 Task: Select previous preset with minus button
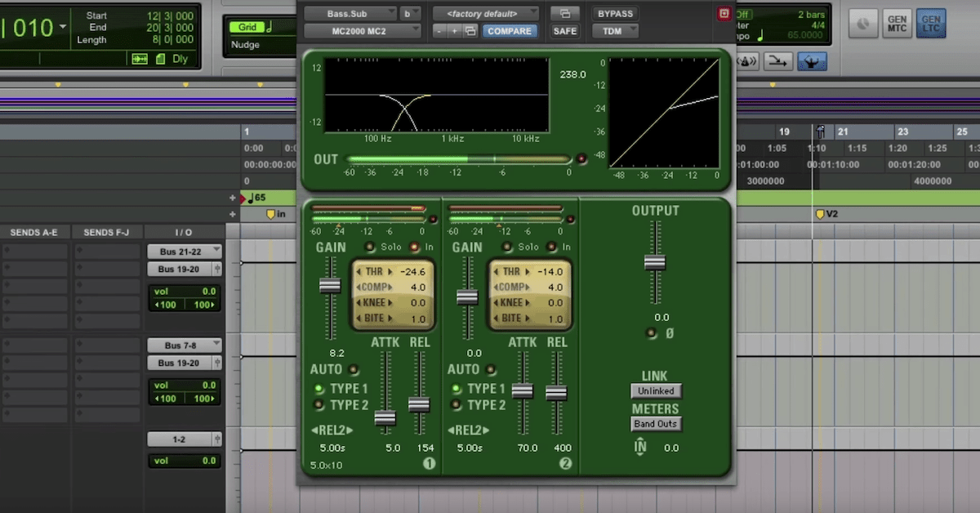(x=439, y=31)
